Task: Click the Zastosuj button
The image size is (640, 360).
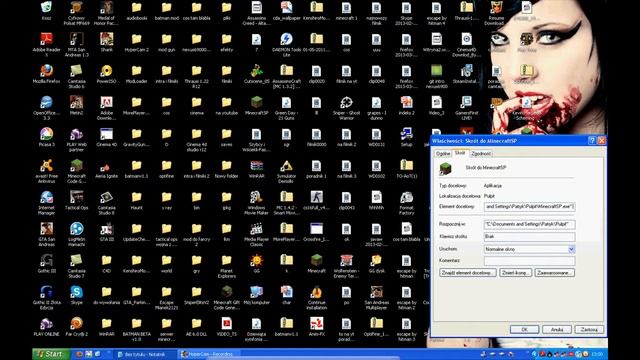Action: point(589,329)
